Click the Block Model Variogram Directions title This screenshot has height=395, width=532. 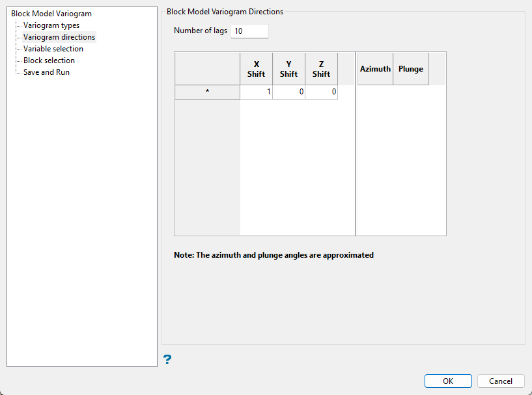pos(225,12)
